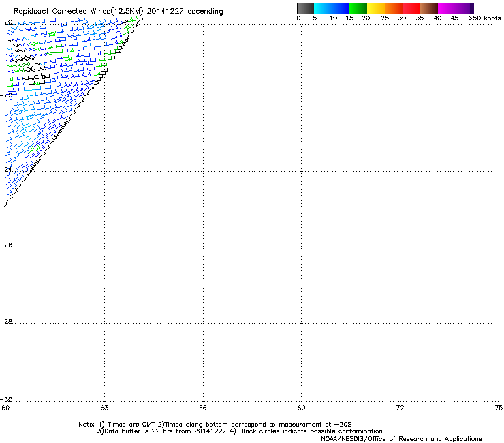This screenshot has height=443, width=504.
Task: Click the note 'Times along bottom correspond to measurement'
Action: coord(243,425)
